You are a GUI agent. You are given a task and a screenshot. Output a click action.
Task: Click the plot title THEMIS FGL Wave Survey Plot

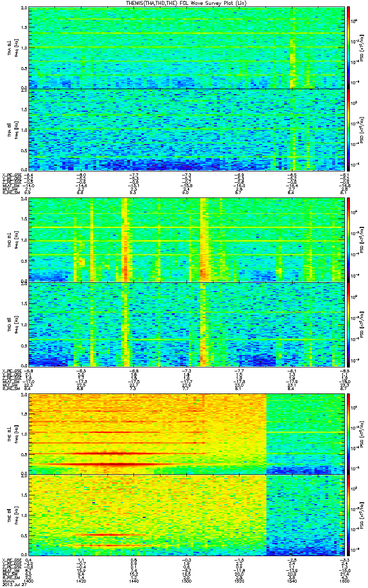point(186,3)
